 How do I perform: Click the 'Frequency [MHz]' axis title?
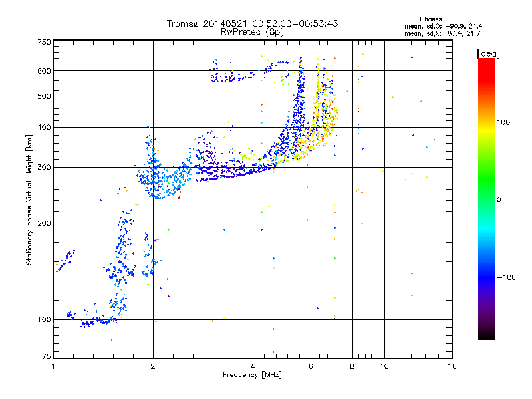252,375
